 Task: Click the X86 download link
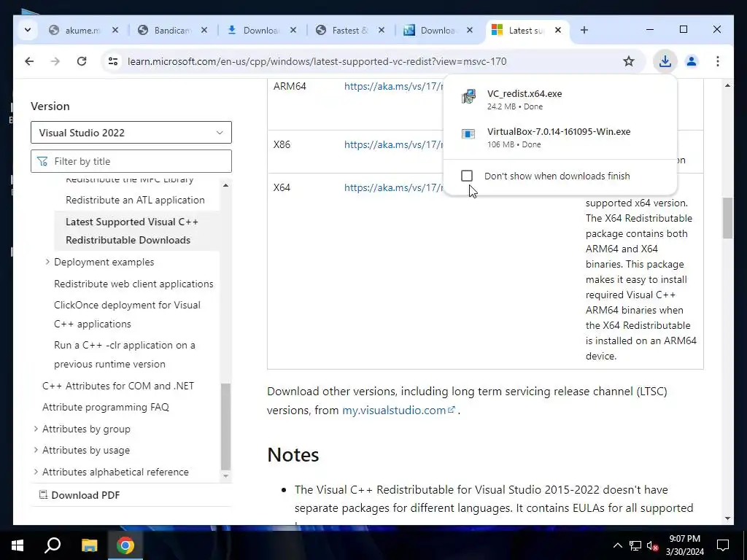click(393, 144)
